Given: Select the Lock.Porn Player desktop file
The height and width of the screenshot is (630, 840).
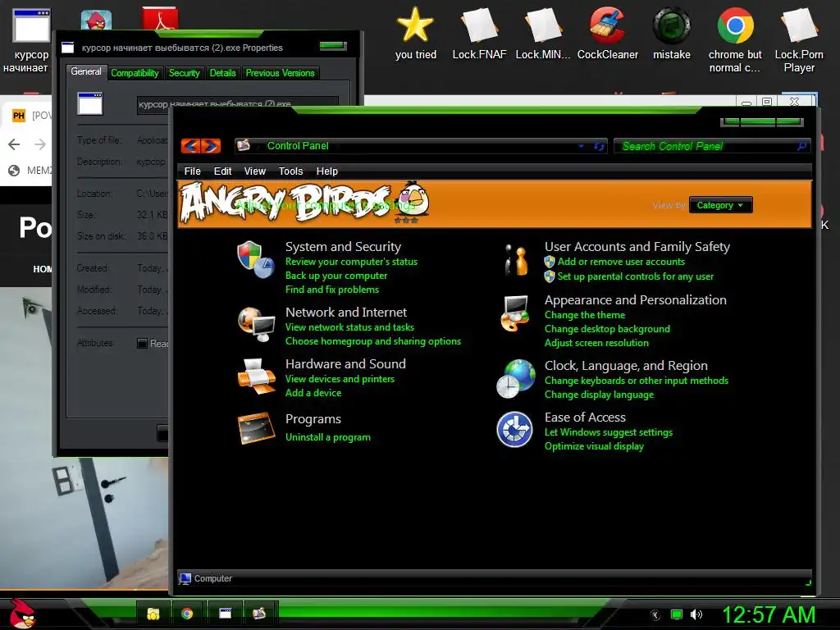Looking at the screenshot, I should (799, 39).
